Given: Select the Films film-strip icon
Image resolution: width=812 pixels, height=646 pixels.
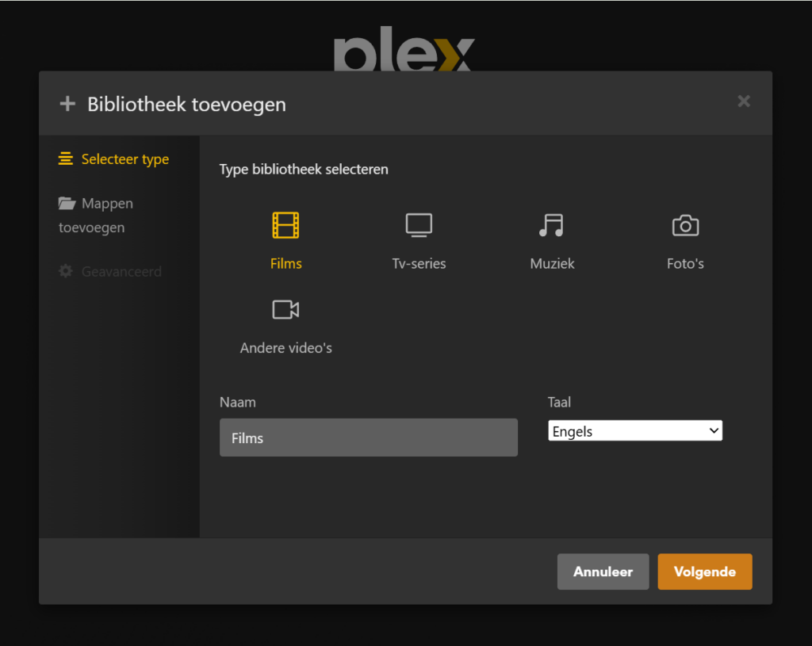Looking at the screenshot, I should pos(285,226).
